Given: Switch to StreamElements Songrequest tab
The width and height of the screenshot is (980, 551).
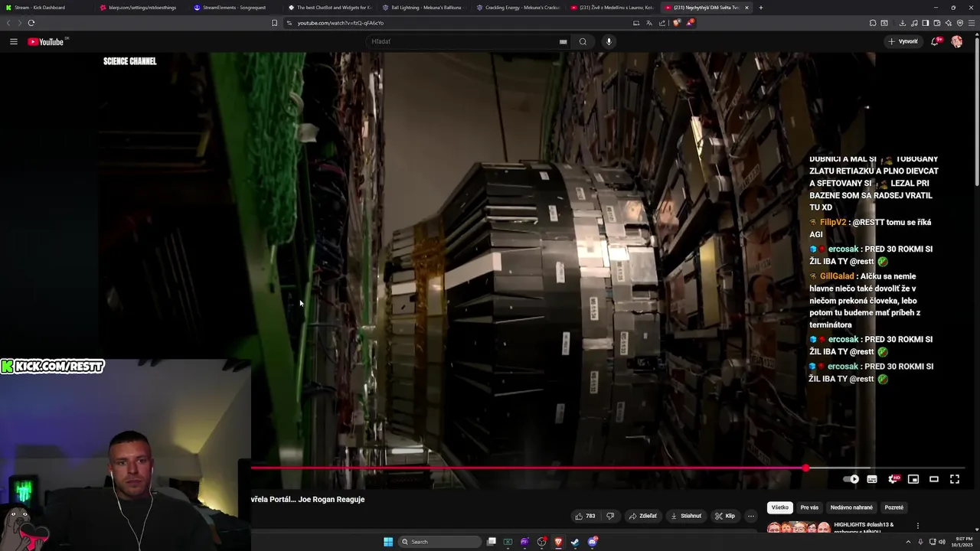Looking at the screenshot, I should click(x=236, y=8).
